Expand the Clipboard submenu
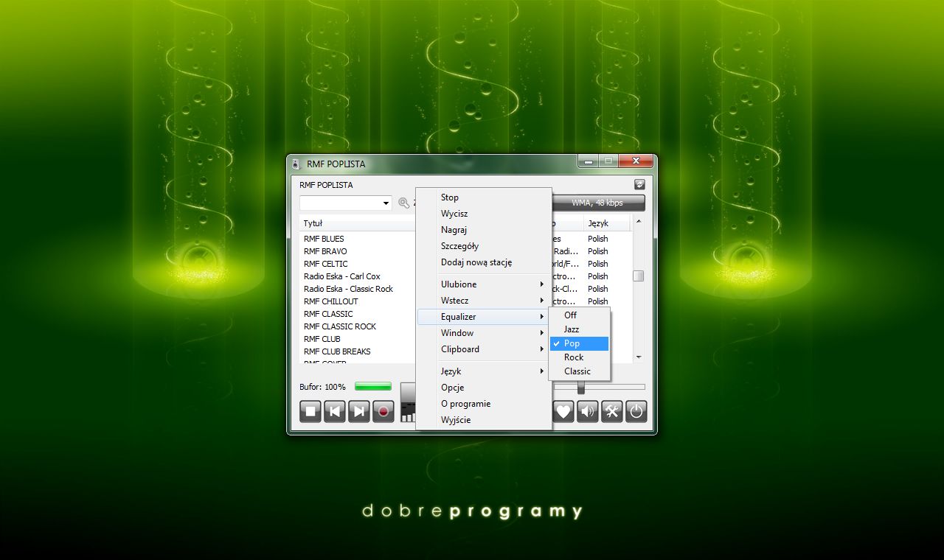Image resolution: width=944 pixels, height=560 pixels. (484, 349)
